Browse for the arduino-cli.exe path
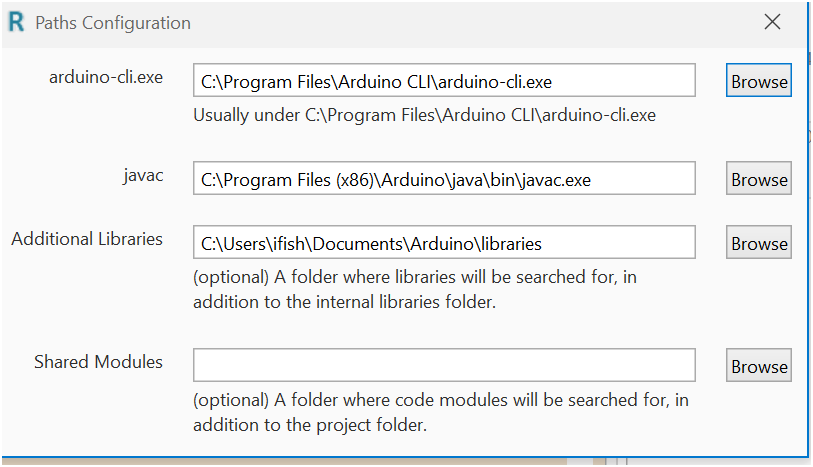Screen dimensions: 813x467 [759, 81]
